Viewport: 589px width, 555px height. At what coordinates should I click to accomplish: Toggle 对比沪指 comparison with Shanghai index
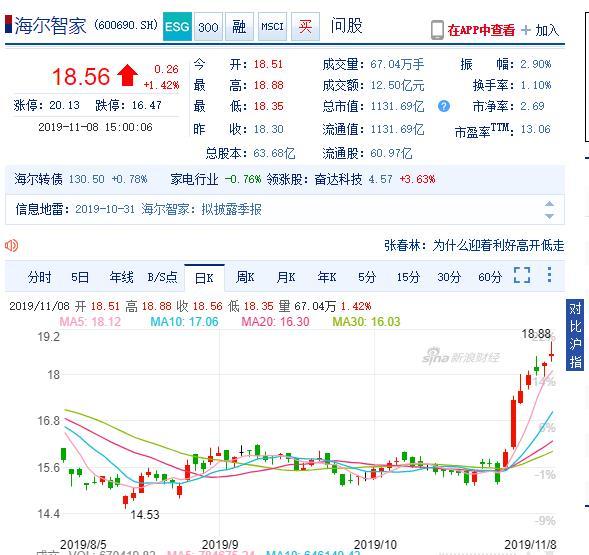575,335
